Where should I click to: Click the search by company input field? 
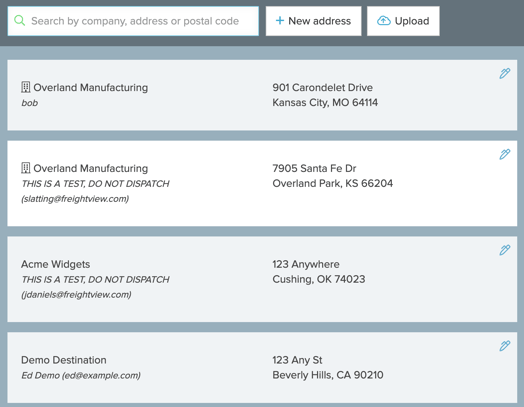133,21
